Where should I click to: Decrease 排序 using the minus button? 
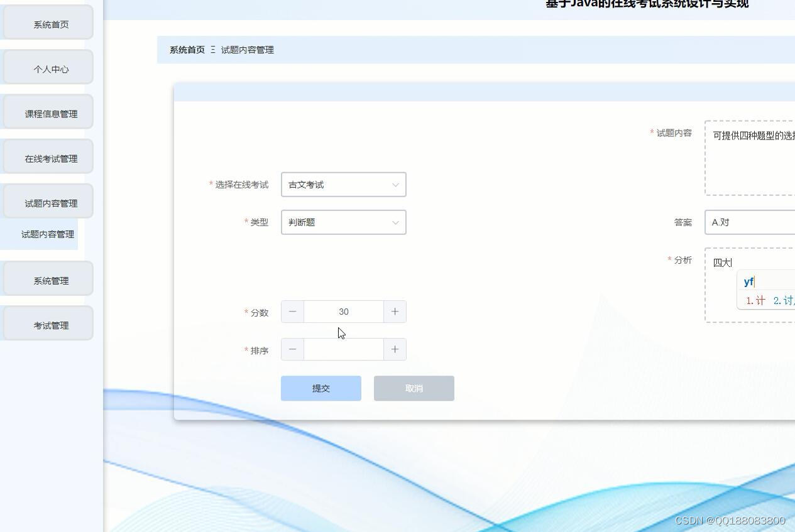pyautogui.click(x=292, y=349)
